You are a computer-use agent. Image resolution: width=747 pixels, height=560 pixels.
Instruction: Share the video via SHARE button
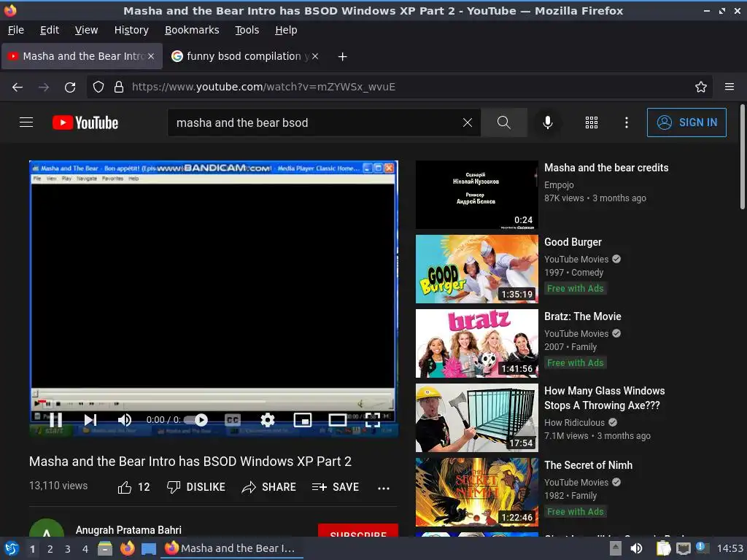(268, 487)
